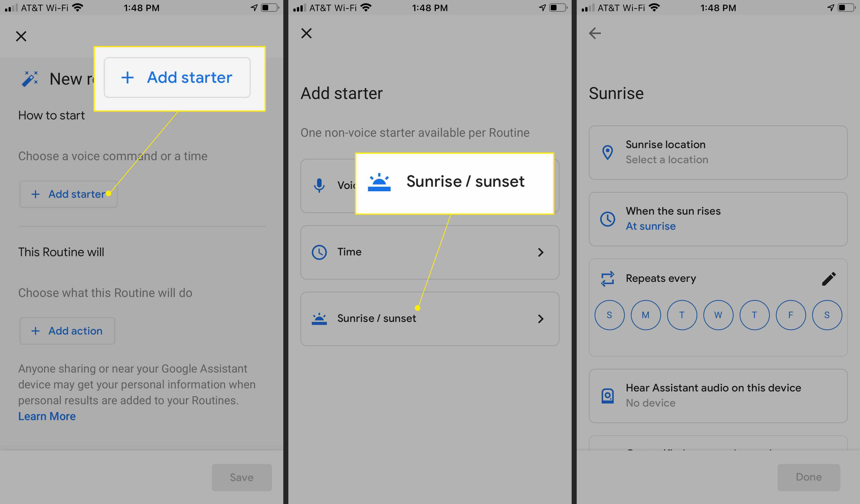
Task: Click the Hear Assistant audio device icon
Action: pos(607,394)
